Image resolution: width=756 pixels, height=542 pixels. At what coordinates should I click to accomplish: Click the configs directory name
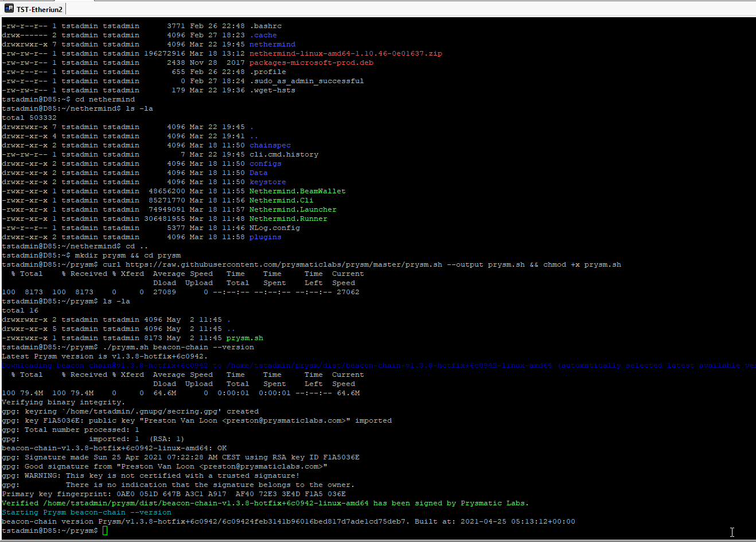(x=266, y=163)
